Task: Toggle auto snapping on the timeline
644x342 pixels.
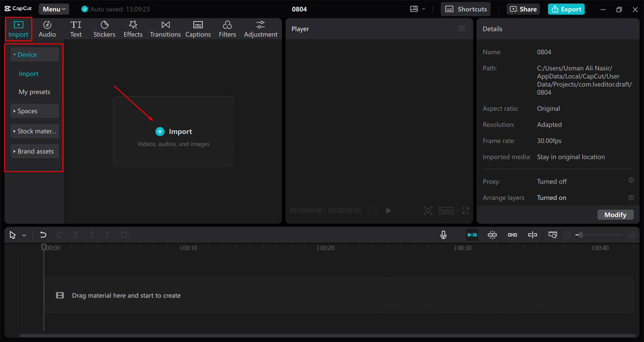Action: click(x=492, y=235)
